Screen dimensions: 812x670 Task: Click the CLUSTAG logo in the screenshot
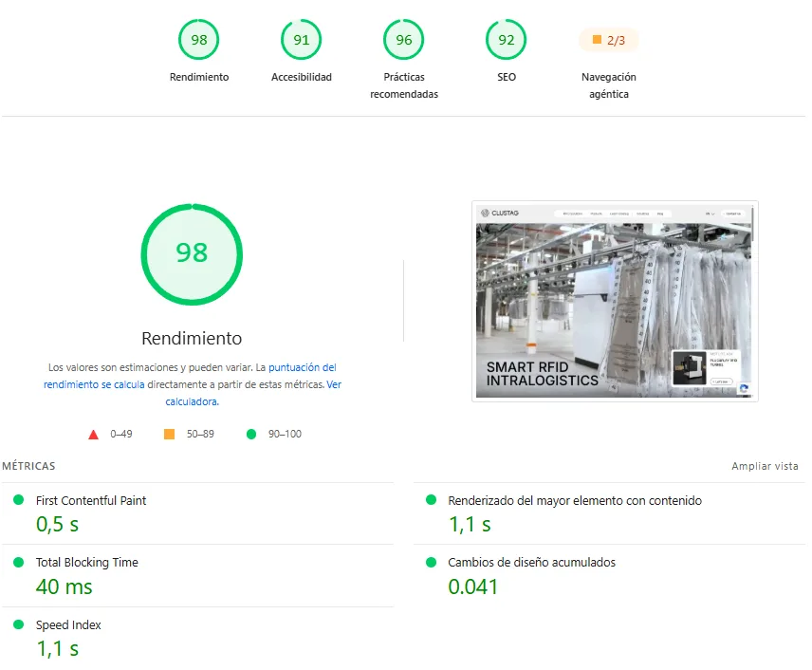click(500, 213)
